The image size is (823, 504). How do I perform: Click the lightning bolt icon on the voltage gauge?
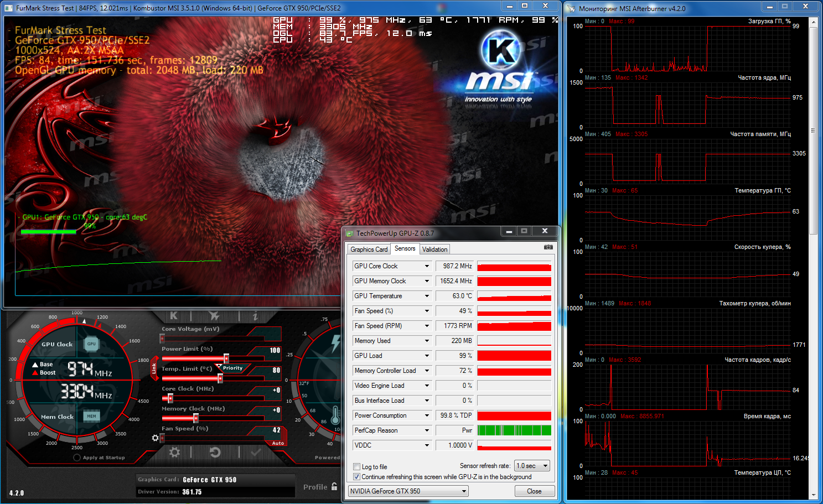click(335, 343)
